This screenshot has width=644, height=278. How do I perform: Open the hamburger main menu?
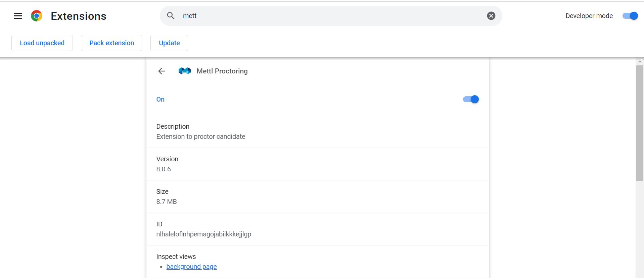coord(18,16)
